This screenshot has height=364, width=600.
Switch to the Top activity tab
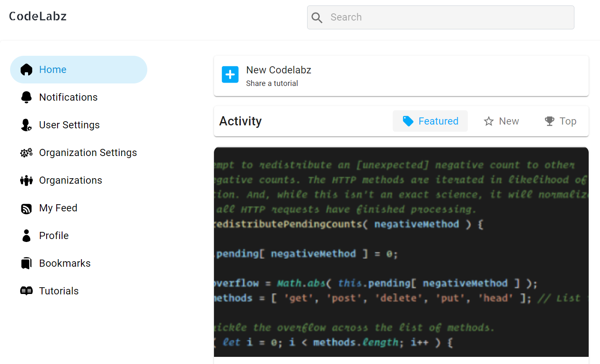(560, 121)
